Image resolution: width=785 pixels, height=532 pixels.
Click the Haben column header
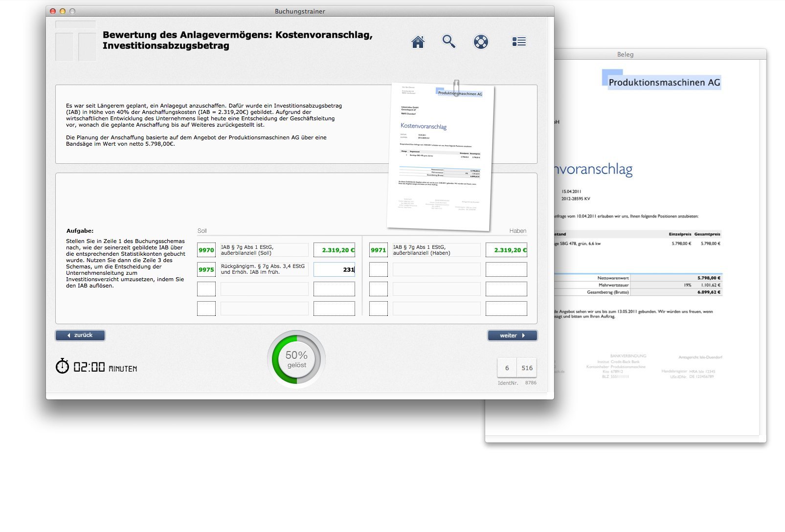pos(517,231)
